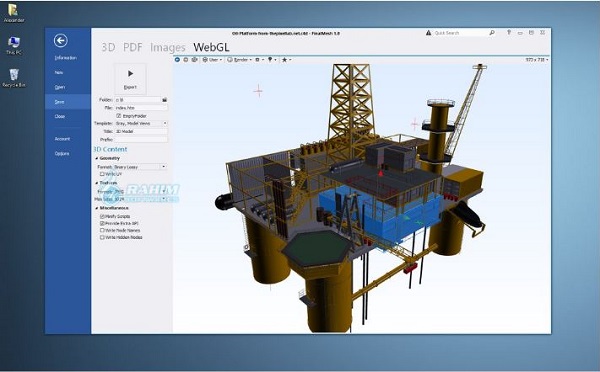Collapse the Geometry section
600x372 pixels.
(96, 158)
